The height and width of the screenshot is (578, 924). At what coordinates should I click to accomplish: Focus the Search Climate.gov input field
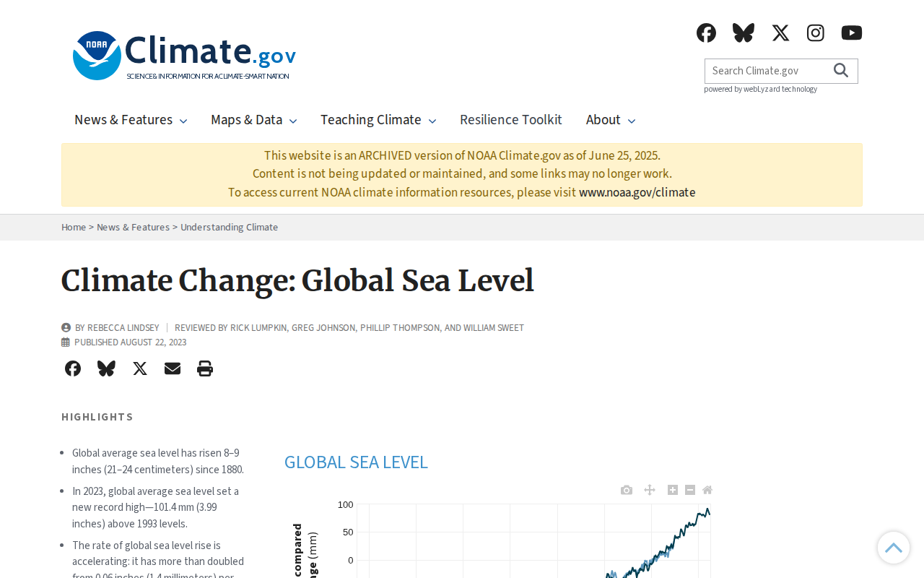pyautogui.click(x=768, y=71)
